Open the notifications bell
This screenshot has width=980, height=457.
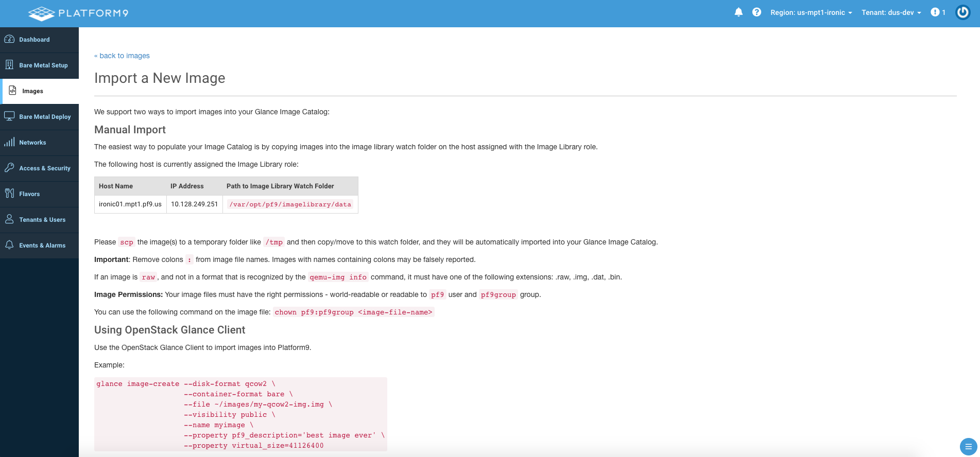tap(738, 12)
